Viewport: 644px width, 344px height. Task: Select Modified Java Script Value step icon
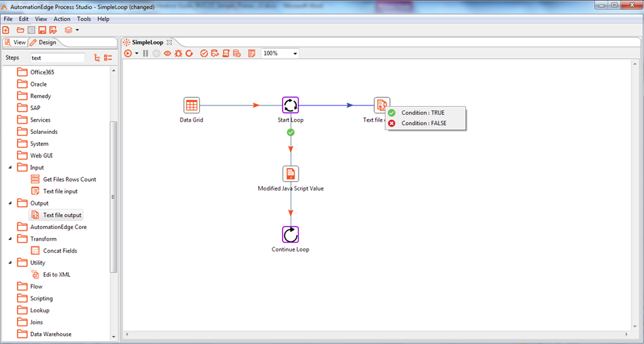tap(291, 174)
